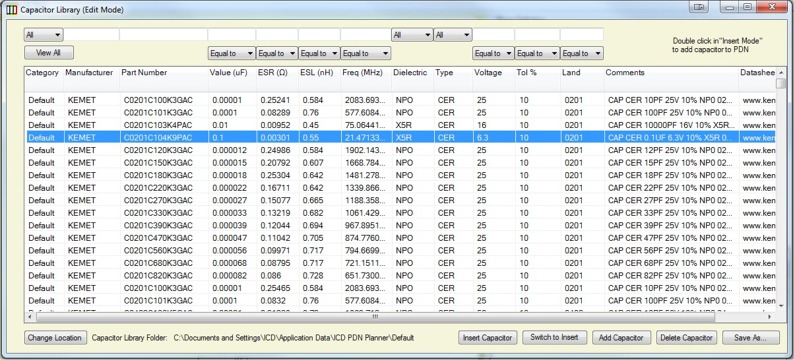Click the Insert Capacitor button
This screenshot has height=360, width=794.
(x=488, y=338)
